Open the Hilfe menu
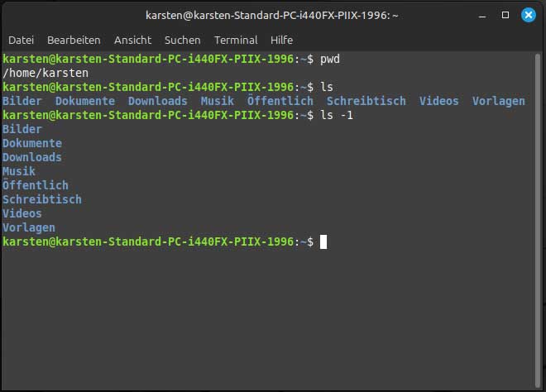The image size is (546, 392). tap(281, 40)
